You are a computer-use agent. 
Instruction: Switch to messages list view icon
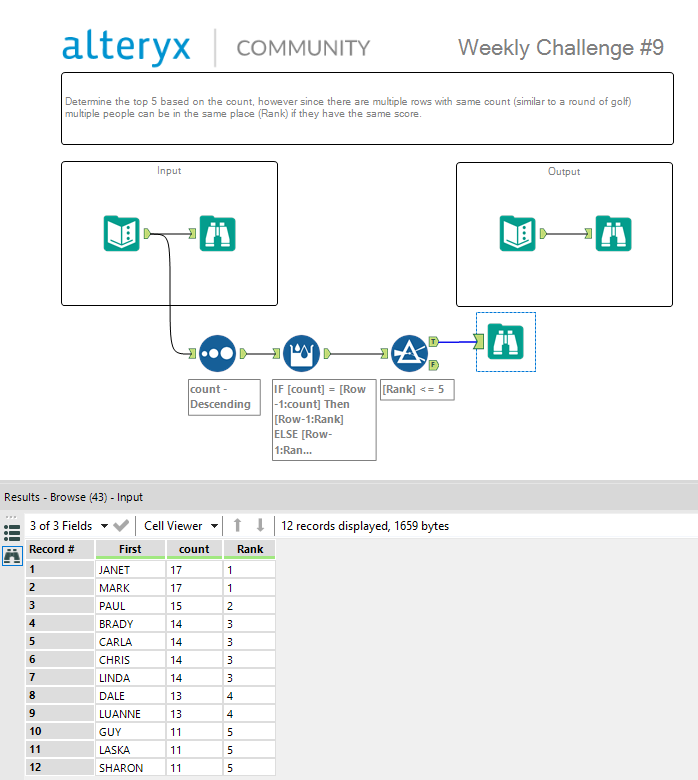click(x=12, y=533)
